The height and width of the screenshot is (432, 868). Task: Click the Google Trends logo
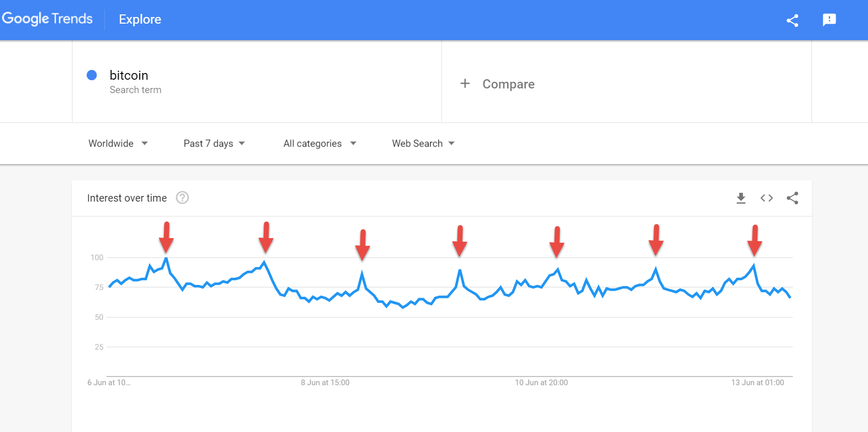tap(47, 19)
